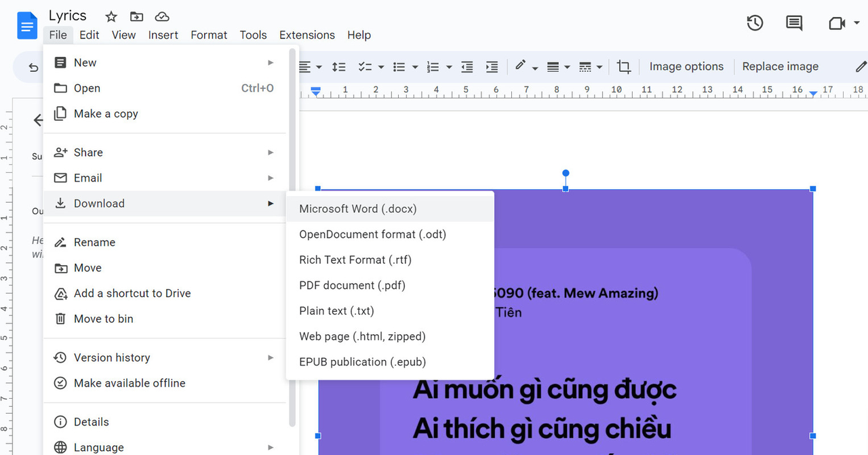Expand the border dash dropdown arrow
This screenshot has width=868, height=455.
599,67
